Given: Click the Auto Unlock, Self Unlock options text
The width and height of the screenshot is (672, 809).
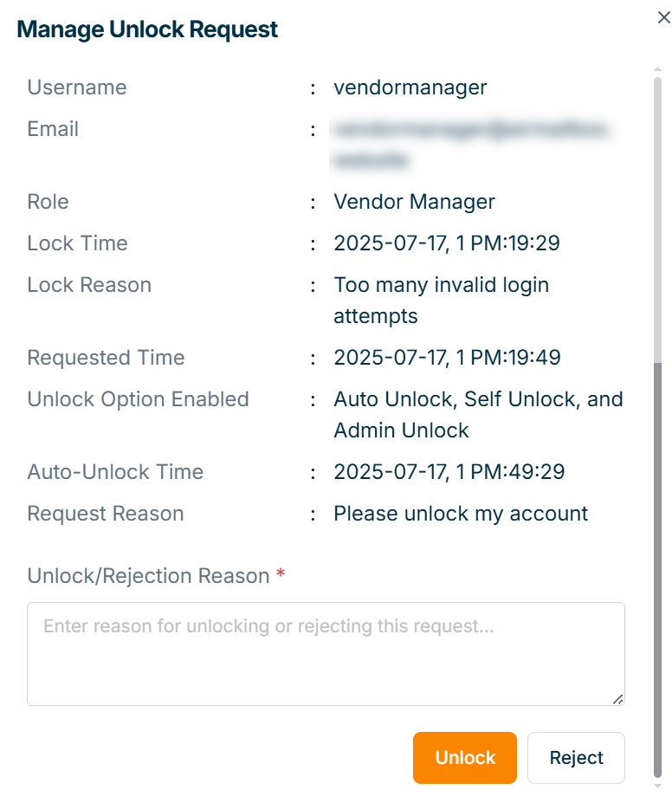Looking at the screenshot, I should coord(478,414).
